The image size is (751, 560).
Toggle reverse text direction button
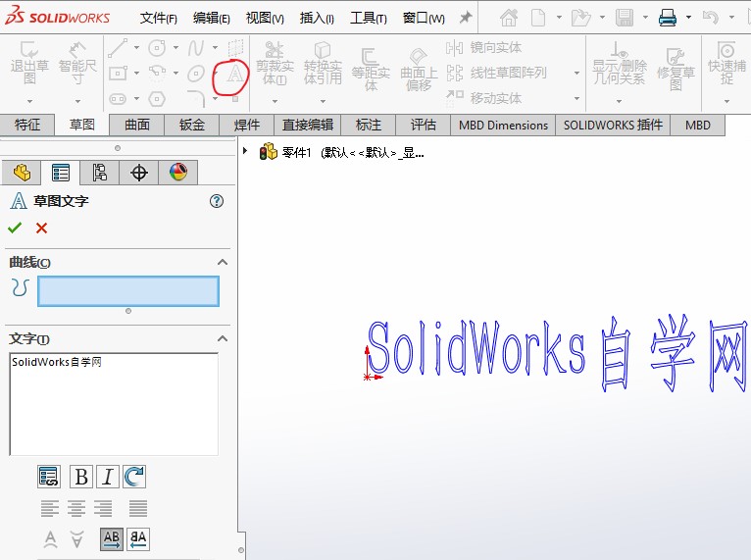138,538
